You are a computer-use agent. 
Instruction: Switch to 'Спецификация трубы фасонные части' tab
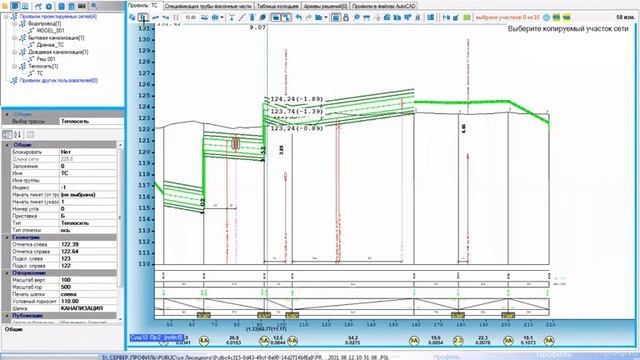pyautogui.click(x=208, y=6)
